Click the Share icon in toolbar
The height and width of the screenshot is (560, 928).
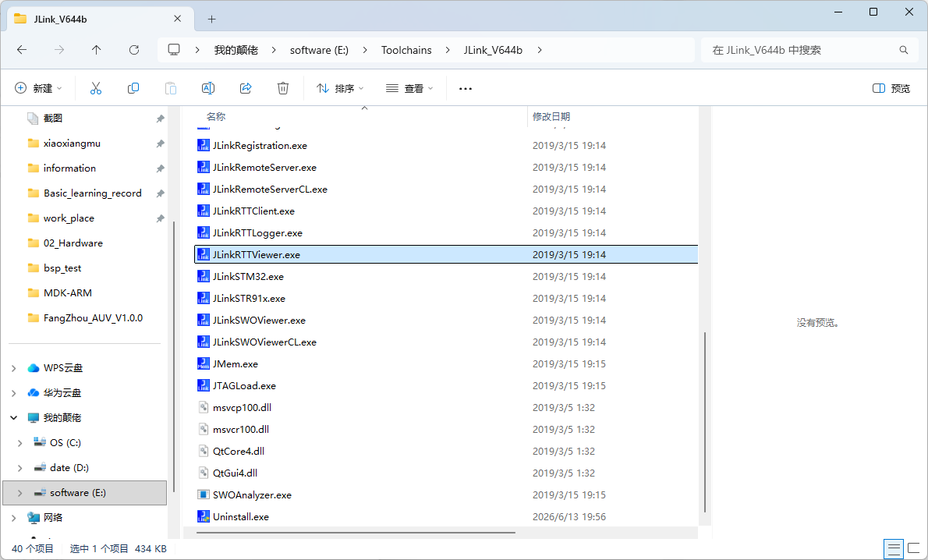pyautogui.click(x=246, y=88)
